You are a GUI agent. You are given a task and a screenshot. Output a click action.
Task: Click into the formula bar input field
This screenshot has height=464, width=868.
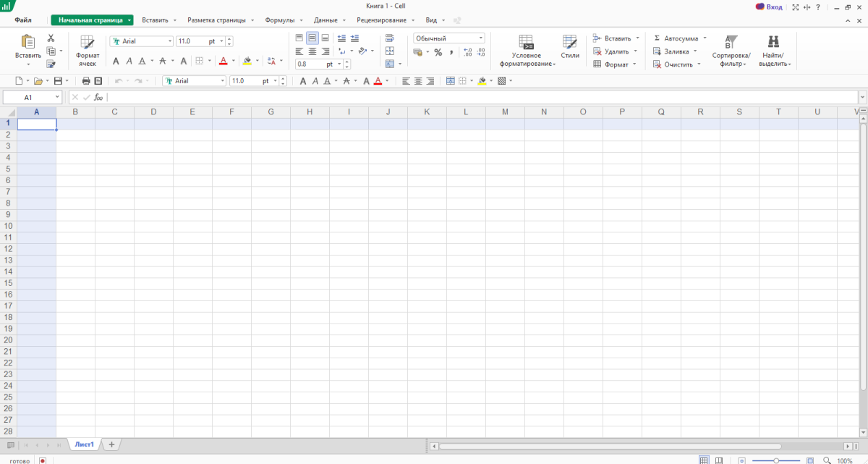477,97
